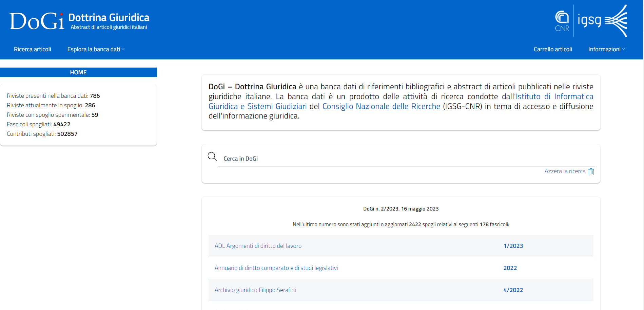
Task: Open Ricerca articoli menu item
Action: click(33, 49)
